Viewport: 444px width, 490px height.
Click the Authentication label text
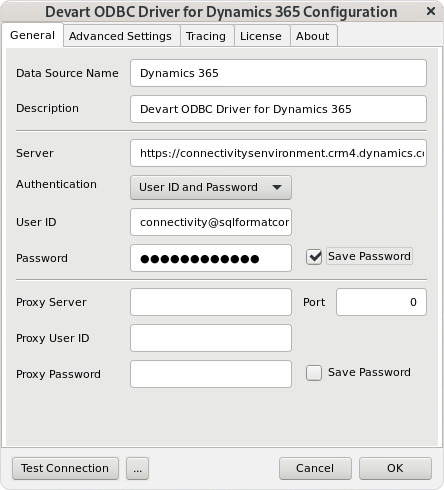click(56, 184)
